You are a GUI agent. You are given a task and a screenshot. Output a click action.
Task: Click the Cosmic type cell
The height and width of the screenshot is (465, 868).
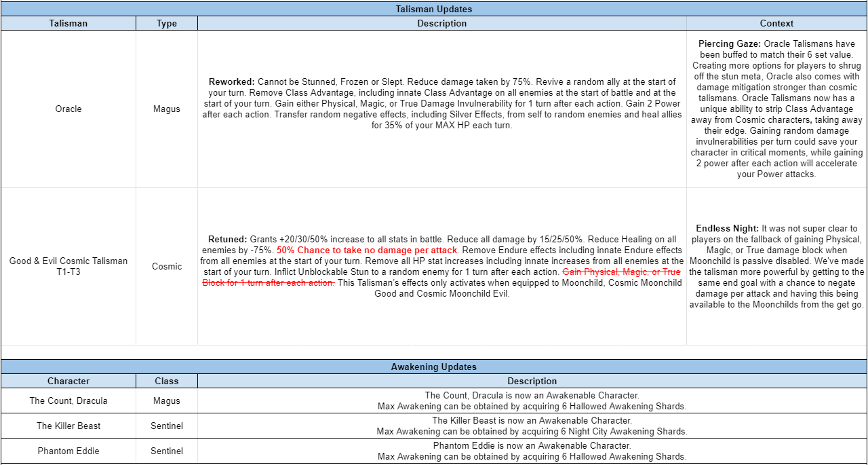pyautogui.click(x=166, y=266)
